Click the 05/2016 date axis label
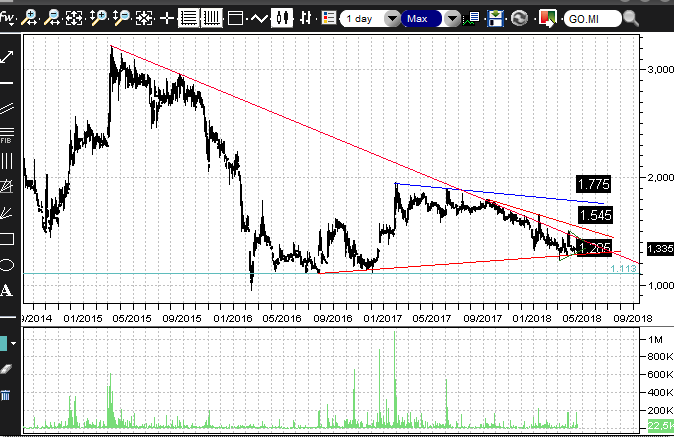 click(x=282, y=318)
